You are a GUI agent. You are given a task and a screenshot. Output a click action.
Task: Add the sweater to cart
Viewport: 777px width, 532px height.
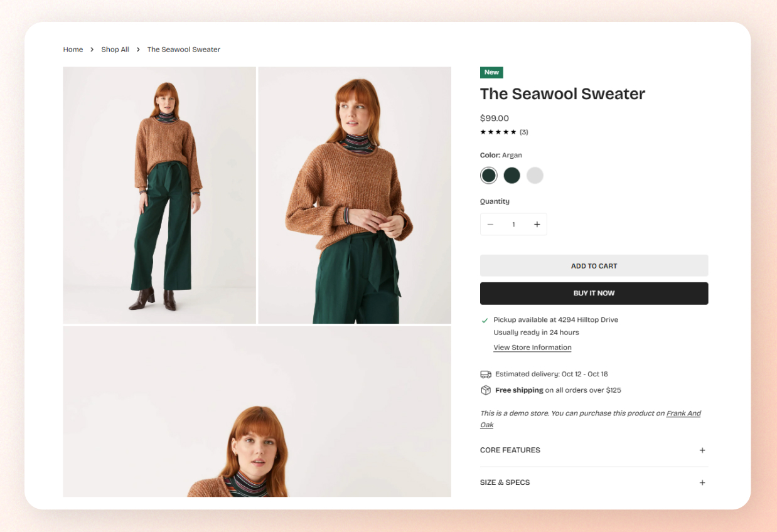[594, 265]
